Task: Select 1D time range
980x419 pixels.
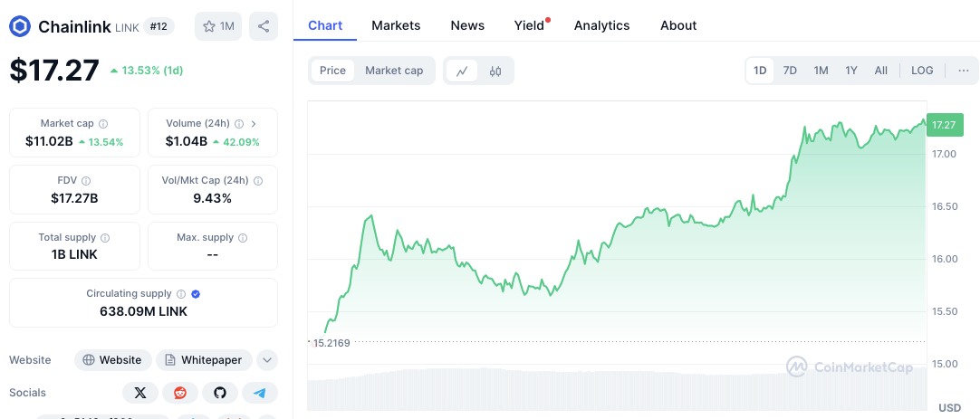Action: [x=760, y=71]
